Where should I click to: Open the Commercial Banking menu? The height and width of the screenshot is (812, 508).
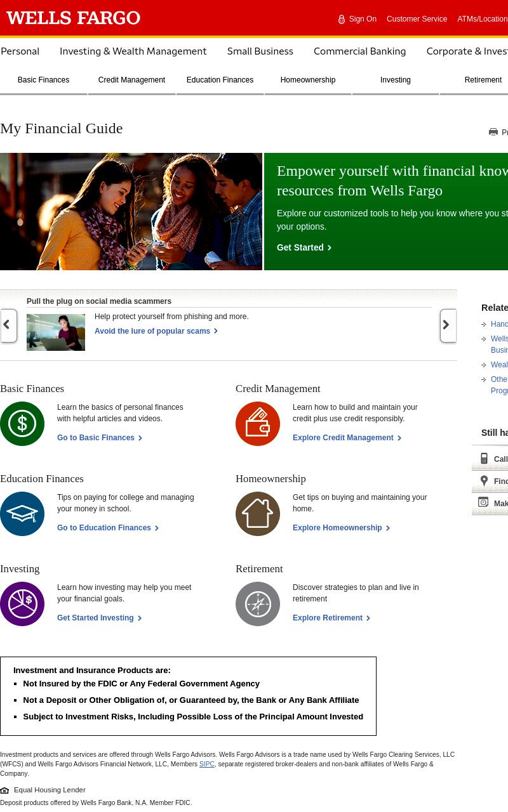(x=359, y=51)
